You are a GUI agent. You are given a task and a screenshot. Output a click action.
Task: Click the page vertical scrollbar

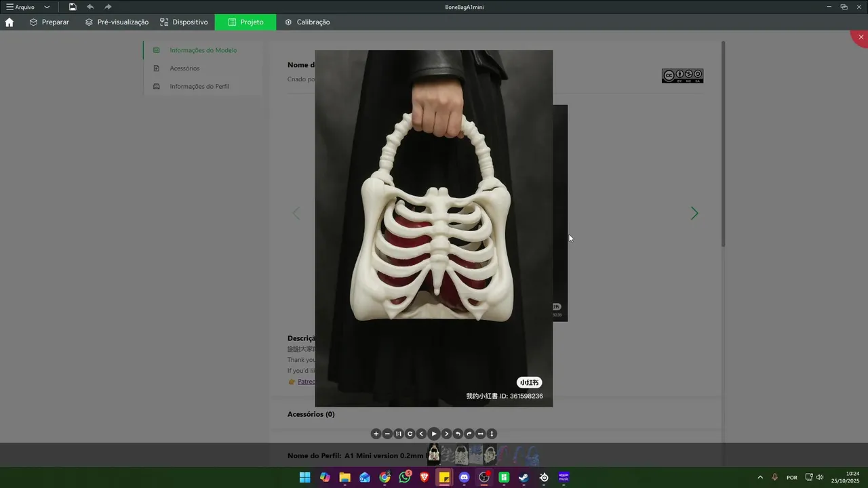(x=723, y=144)
